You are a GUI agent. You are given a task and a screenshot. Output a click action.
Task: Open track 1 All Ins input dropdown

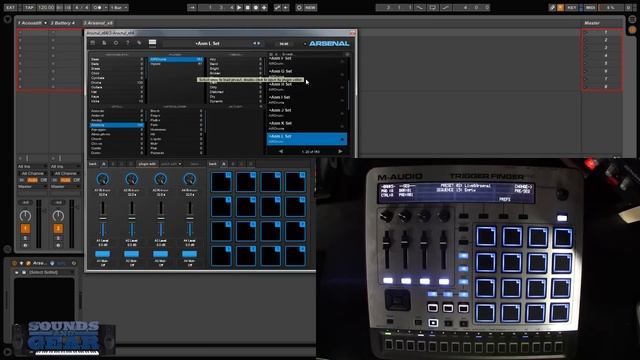click(32, 167)
